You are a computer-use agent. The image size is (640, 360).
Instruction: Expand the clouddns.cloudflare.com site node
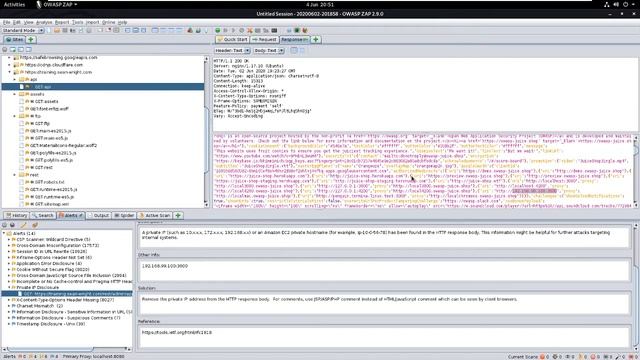pos(9,65)
